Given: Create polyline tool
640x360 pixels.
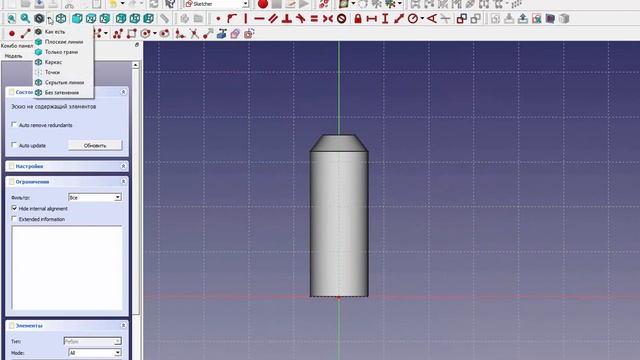Looking at the screenshot, I should click(x=118, y=33).
